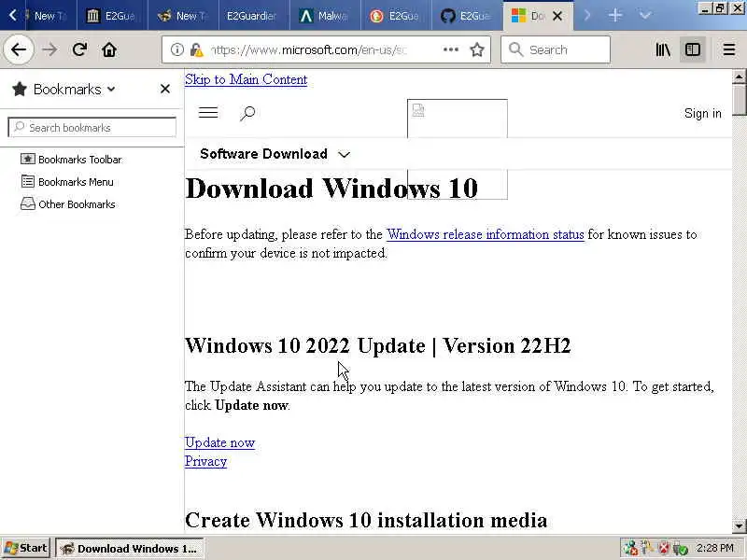This screenshot has width=747, height=560.
Task: Click the Download Windows 10 heading
Action: click(x=331, y=189)
